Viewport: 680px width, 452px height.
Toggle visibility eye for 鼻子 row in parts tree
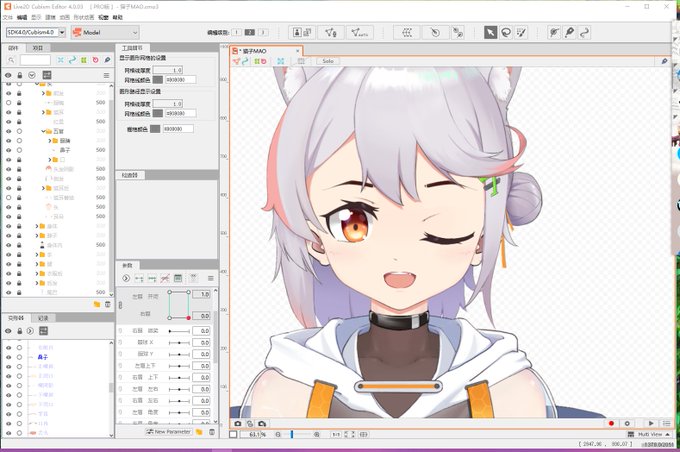[x=9, y=150]
